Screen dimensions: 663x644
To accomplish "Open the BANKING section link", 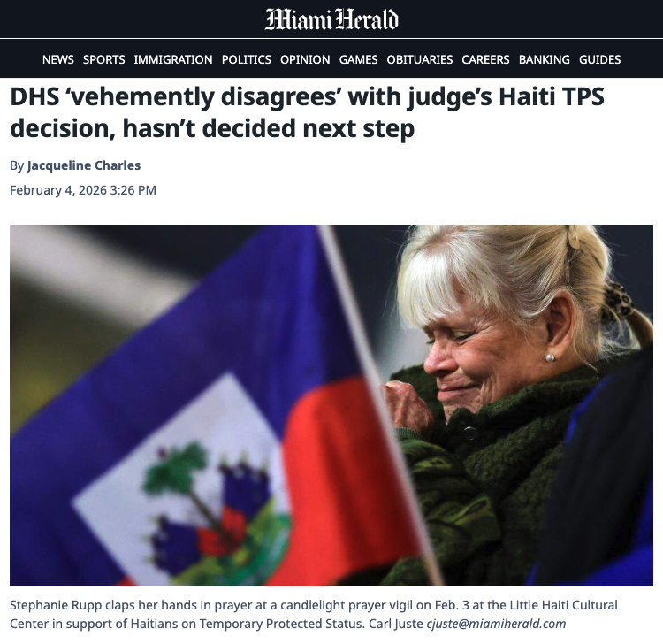I will click(545, 59).
